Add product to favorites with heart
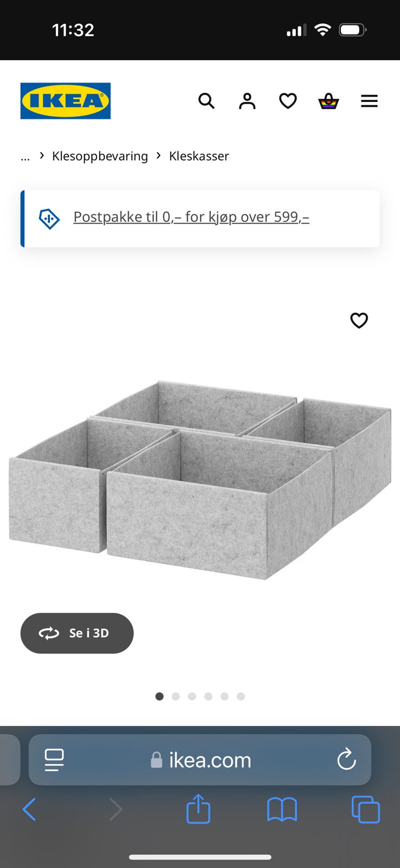The width and height of the screenshot is (400, 868). (x=359, y=321)
